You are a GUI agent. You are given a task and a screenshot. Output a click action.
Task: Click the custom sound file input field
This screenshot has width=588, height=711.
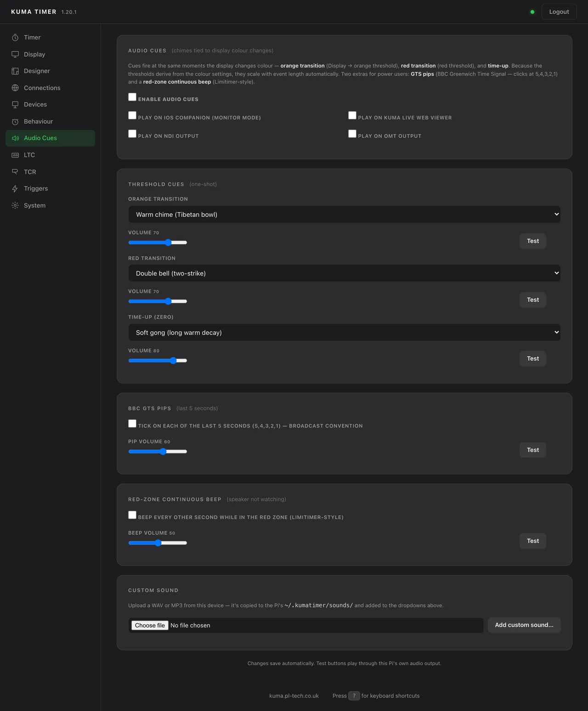click(x=306, y=626)
